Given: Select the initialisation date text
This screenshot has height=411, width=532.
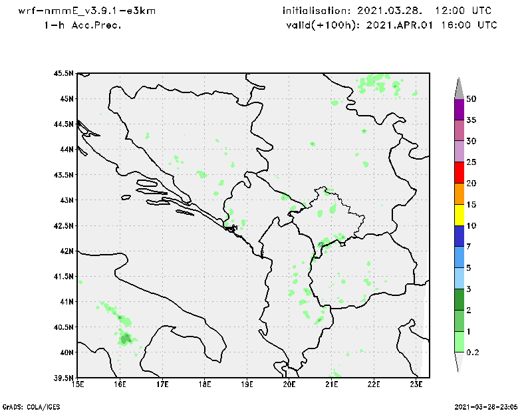Looking at the screenshot, I should pos(388,11).
